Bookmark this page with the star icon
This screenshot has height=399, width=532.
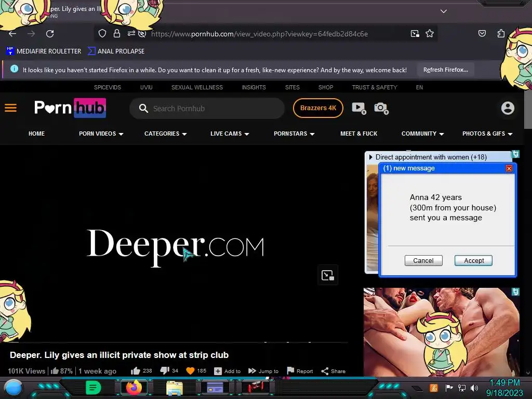pos(430,33)
